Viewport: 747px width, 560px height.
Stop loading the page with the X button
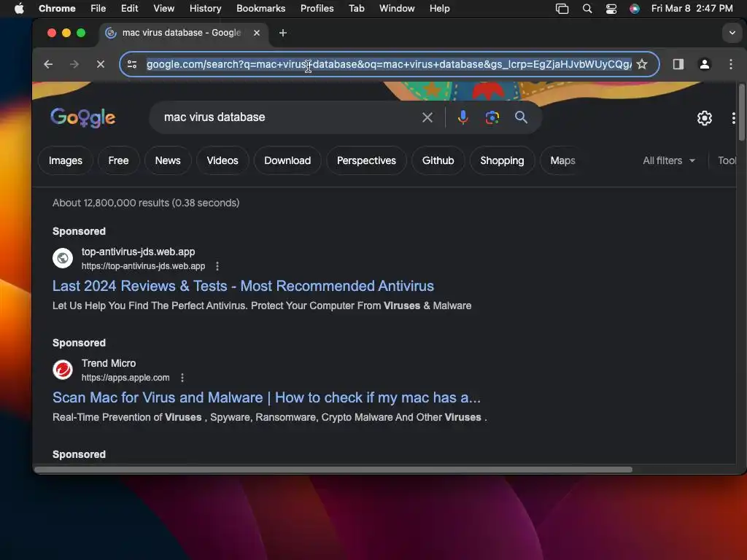click(101, 64)
